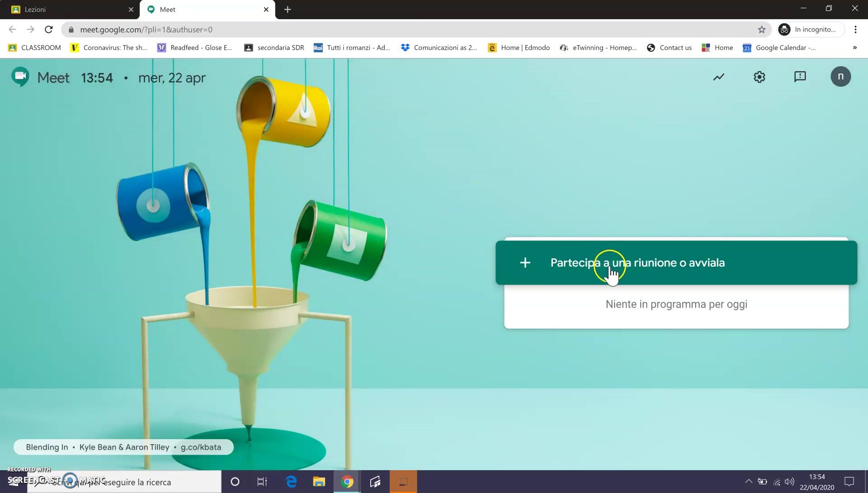The height and width of the screenshot is (493, 868).
Task: Expand hidden bookmarks chevron
Action: 855,47
